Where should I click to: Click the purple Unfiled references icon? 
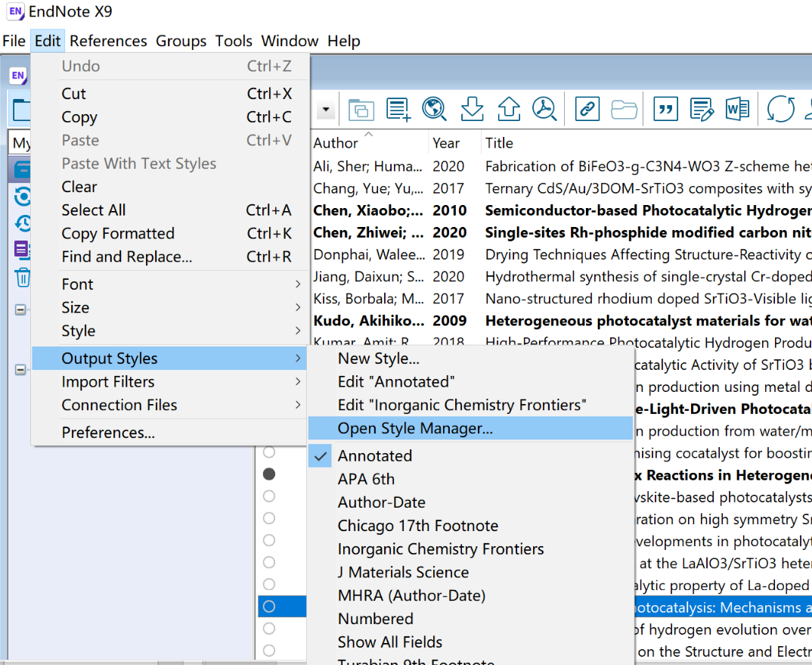coord(22,250)
